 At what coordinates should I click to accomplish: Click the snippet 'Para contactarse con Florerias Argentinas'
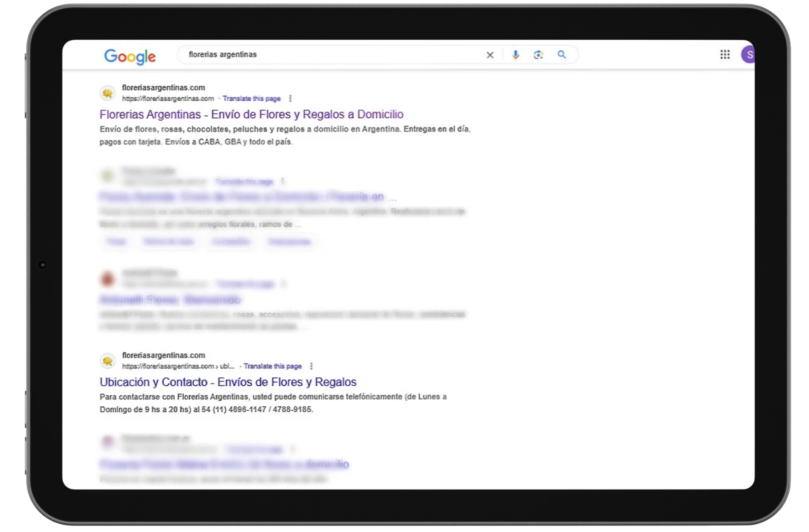(174, 397)
